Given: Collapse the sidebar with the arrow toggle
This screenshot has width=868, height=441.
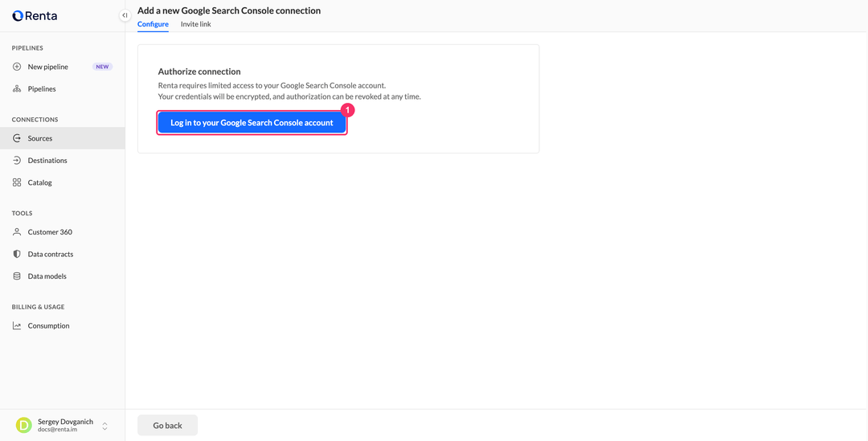Looking at the screenshot, I should 125,16.
